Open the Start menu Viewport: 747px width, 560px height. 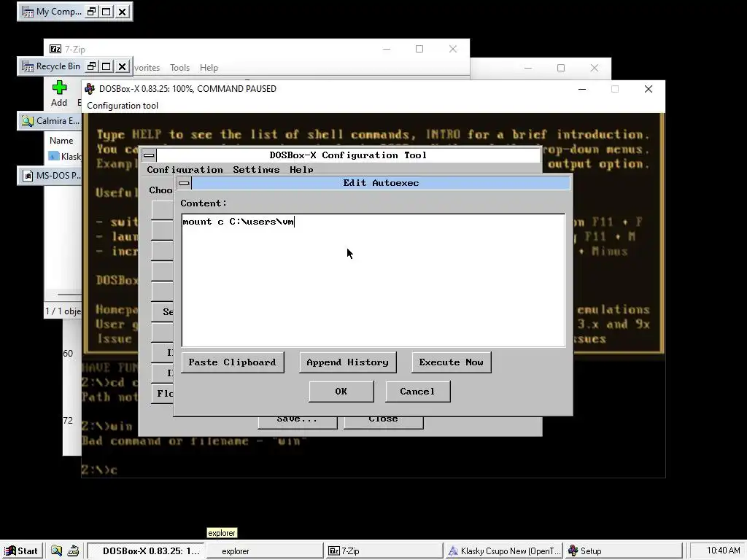click(21, 551)
